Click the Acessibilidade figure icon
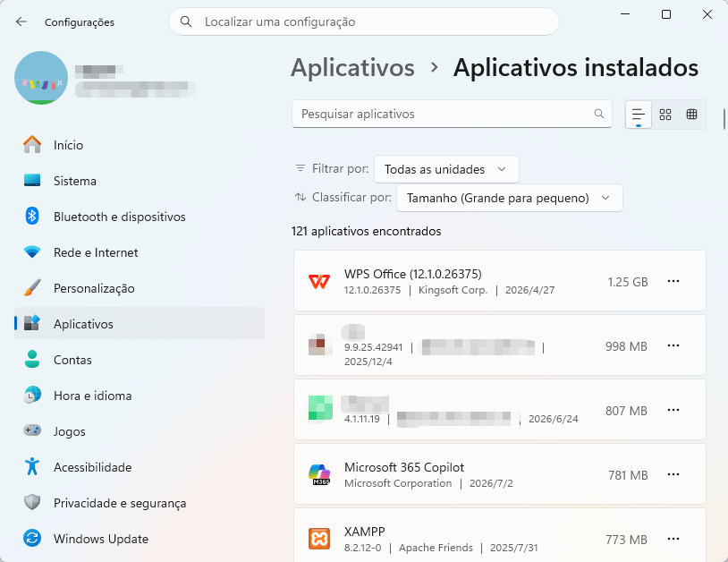 (32, 466)
